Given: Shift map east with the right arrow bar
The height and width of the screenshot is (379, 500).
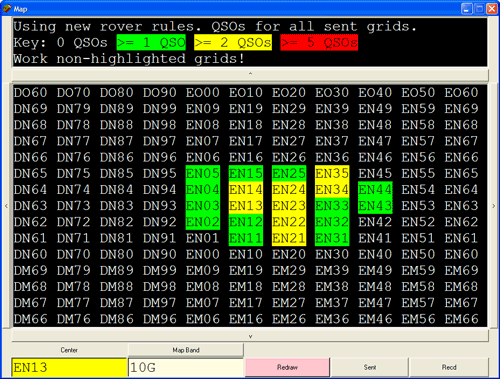Looking at the screenshot, I should 494,206.
